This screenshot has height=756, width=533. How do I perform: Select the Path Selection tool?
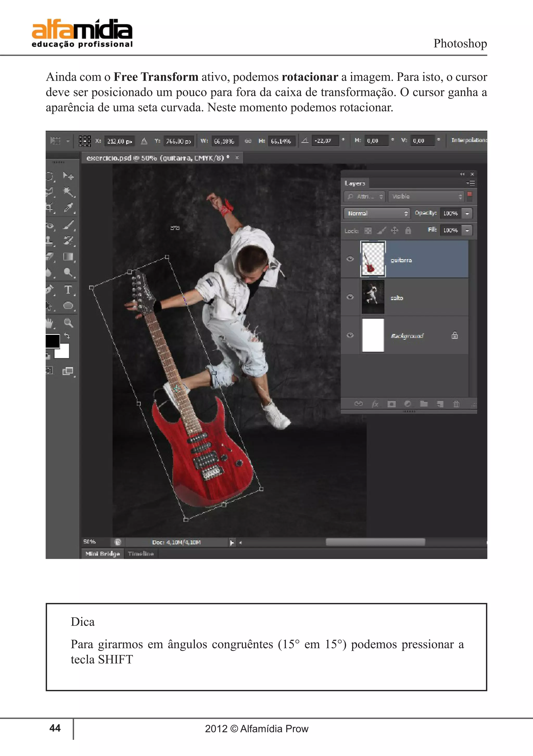click(x=50, y=306)
